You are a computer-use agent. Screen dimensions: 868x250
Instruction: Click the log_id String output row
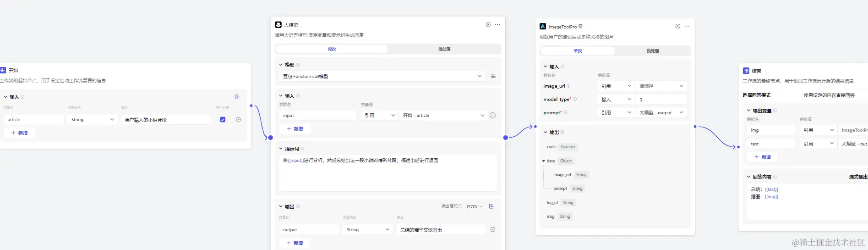[560, 203]
